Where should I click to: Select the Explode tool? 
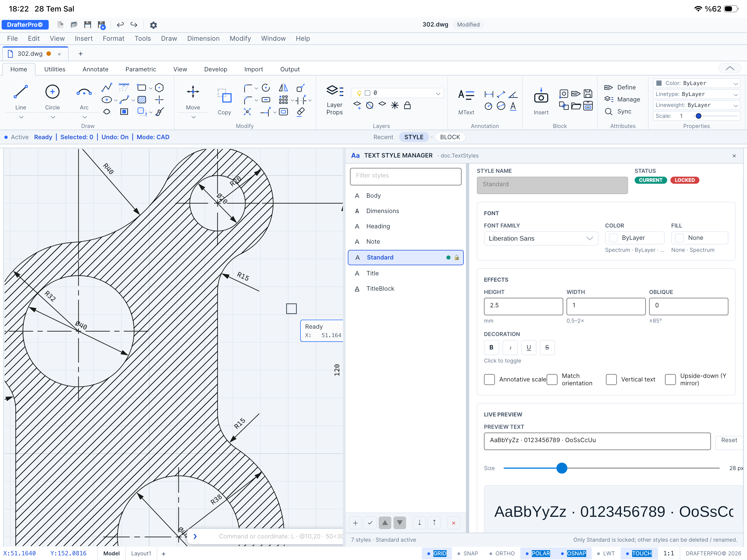coord(247,112)
